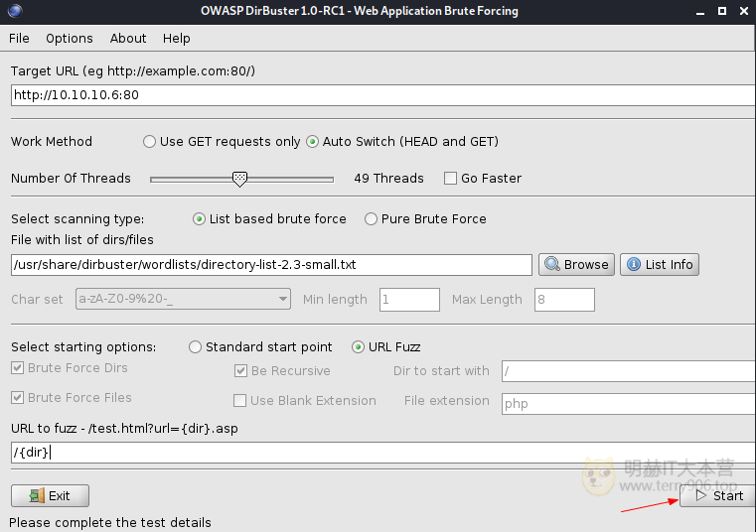The width and height of the screenshot is (756, 532).
Task: Click the List Info button
Action: (x=660, y=265)
